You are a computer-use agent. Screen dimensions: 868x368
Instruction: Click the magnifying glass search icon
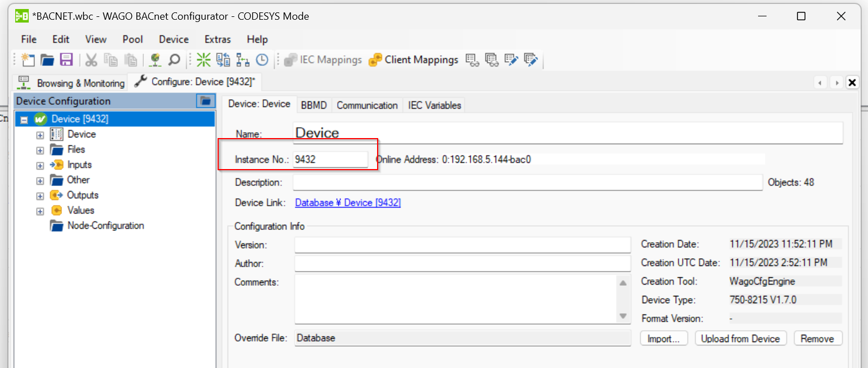tap(174, 59)
